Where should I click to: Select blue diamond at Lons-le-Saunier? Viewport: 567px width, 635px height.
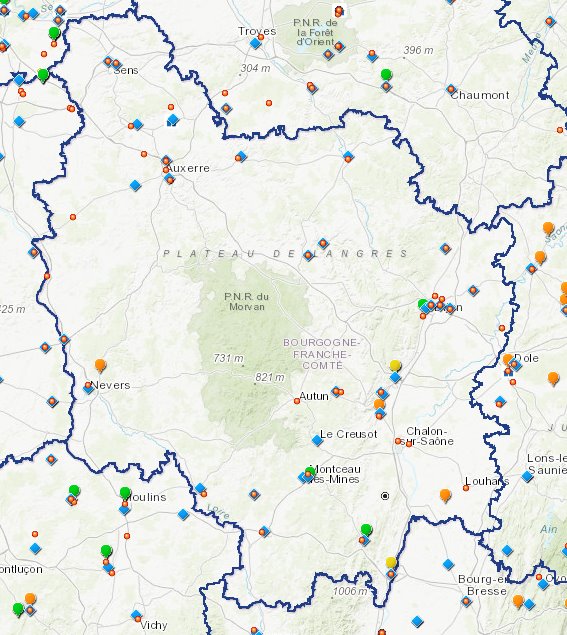coord(527,476)
